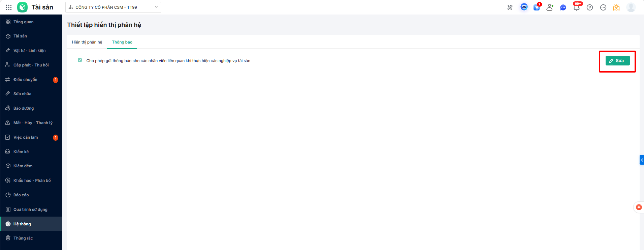Go to Điều chuyển menu item

point(31,79)
